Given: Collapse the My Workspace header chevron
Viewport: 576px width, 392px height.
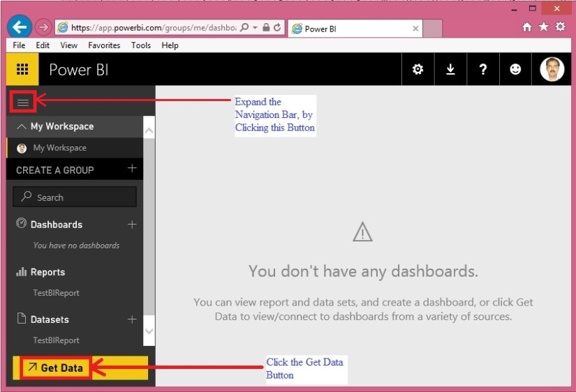Looking at the screenshot, I should [22, 127].
